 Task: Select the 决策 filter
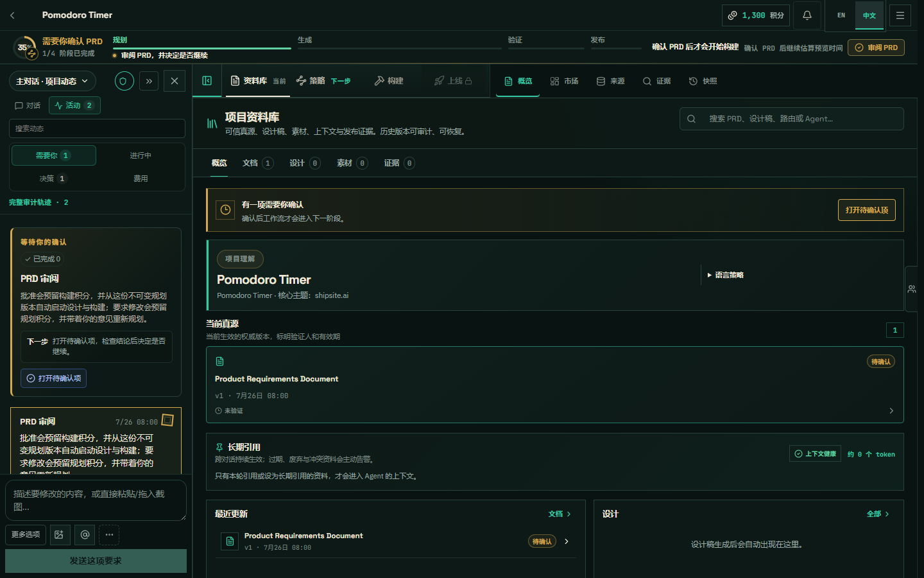pyautogui.click(x=53, y=179)
